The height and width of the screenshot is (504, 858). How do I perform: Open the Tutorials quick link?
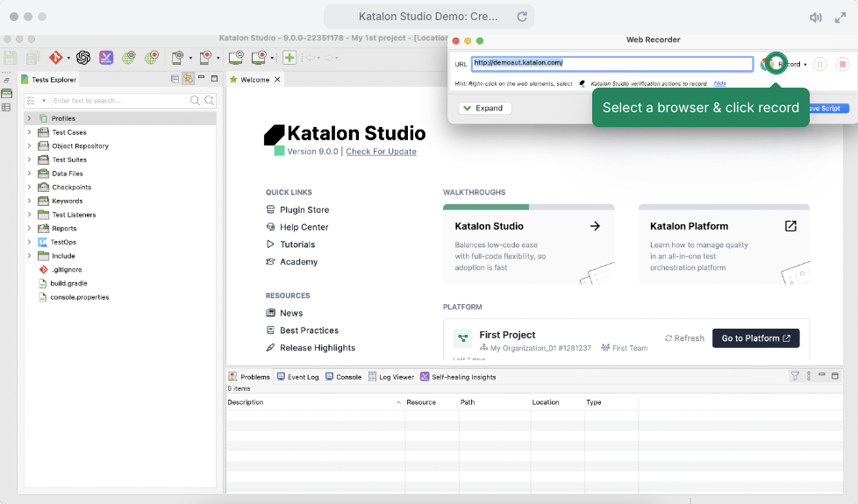[x=297, y=245]
